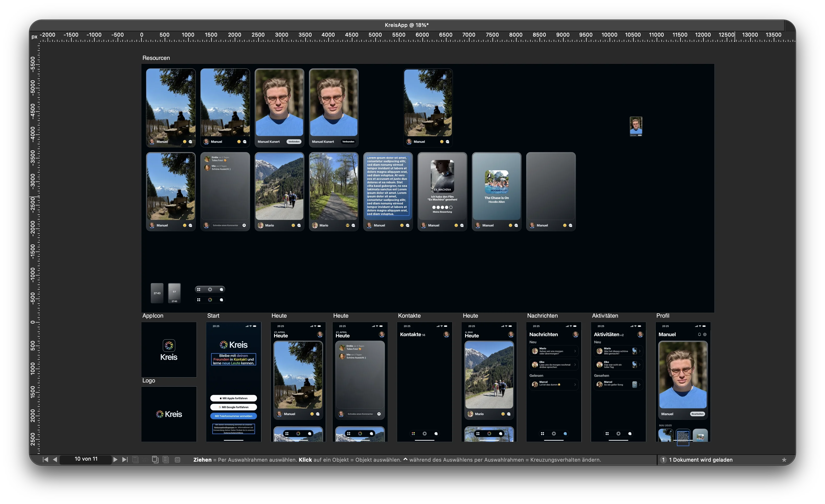Click the chat icon in lower Resourcen tab bar
Image resolution: width=825 pixels, height=504 pixels.
[221, 300]
